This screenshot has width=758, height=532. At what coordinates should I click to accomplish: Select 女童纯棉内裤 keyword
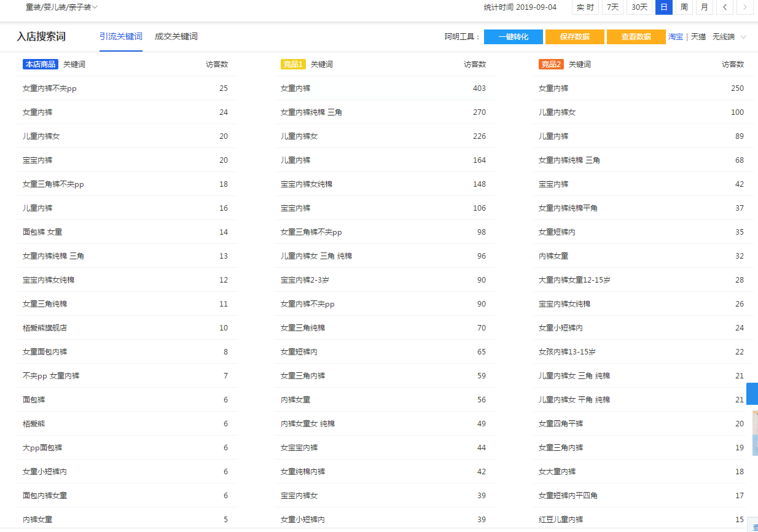pos(303,472)
